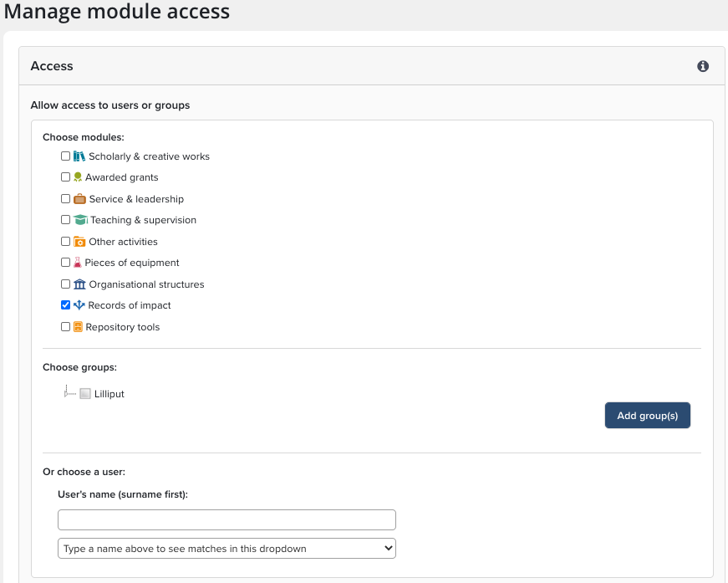
Task: Select the Lilliput group checkbox in the tree
Action: (84, 394)
